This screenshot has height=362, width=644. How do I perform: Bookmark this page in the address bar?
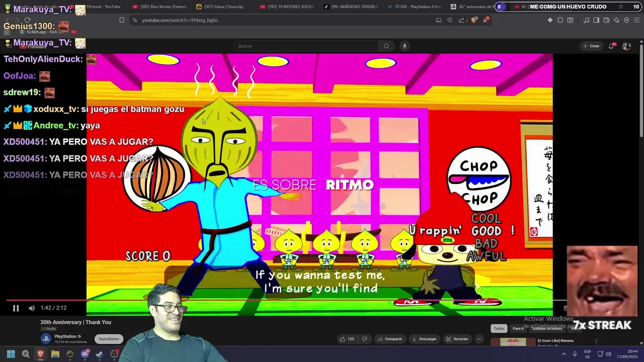121,20
